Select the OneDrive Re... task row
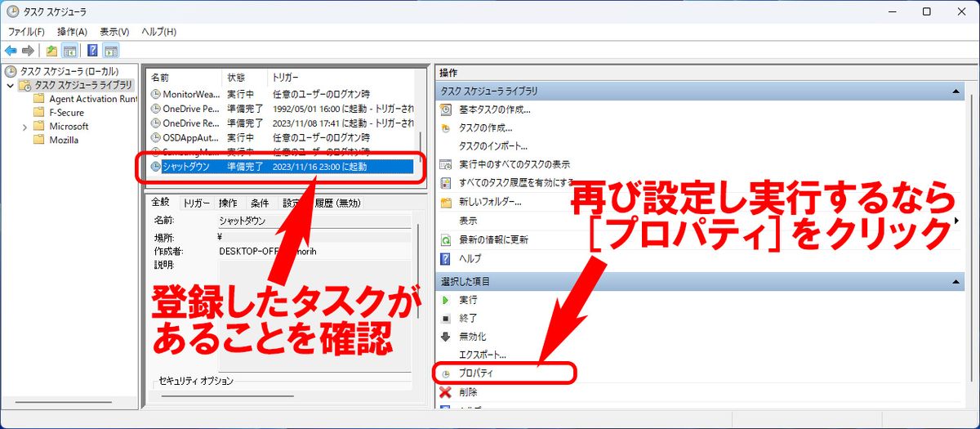 point(282,123)
